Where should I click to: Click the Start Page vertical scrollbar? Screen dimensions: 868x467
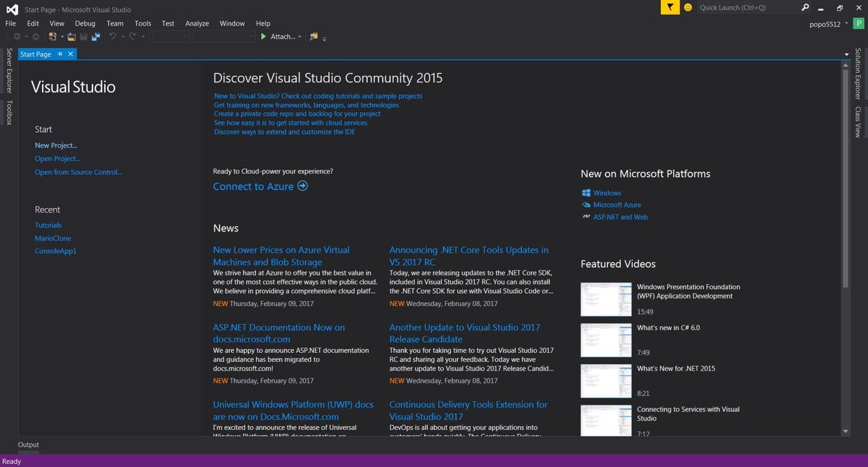pos(846,179)
